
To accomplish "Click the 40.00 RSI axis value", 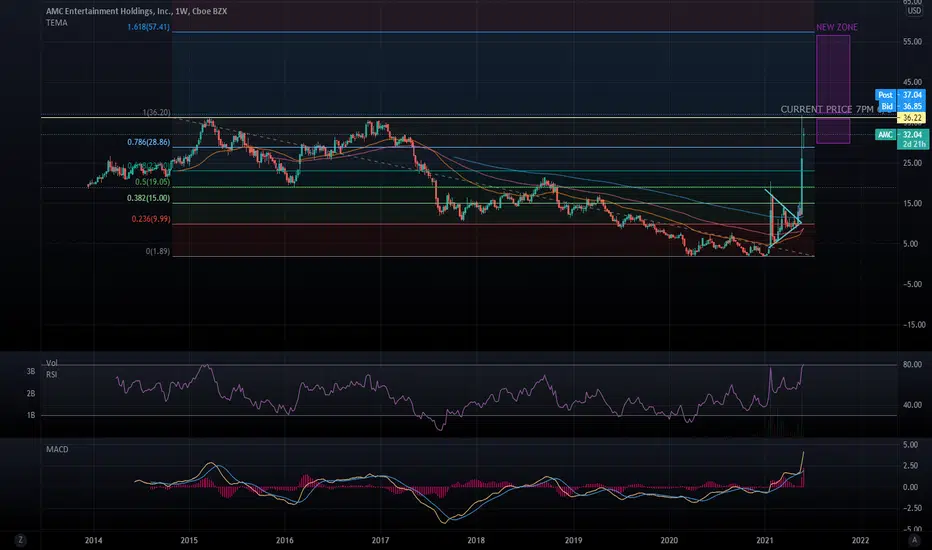I will 912,404.
